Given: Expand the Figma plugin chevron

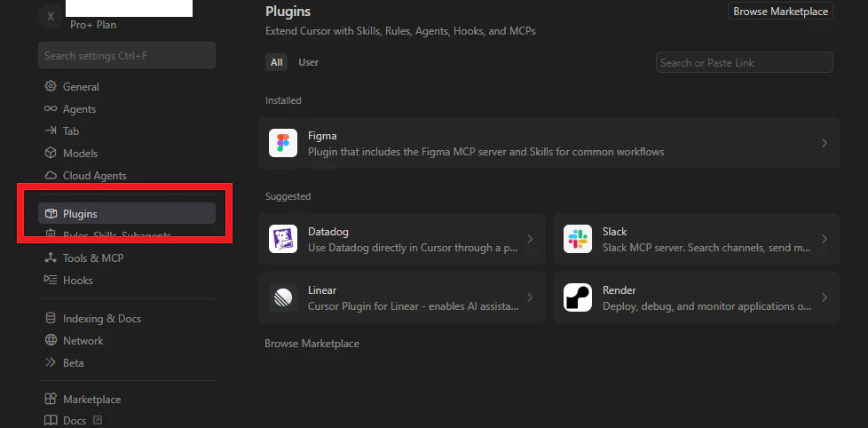Looking at the screenshot, I should pos(825,143).
